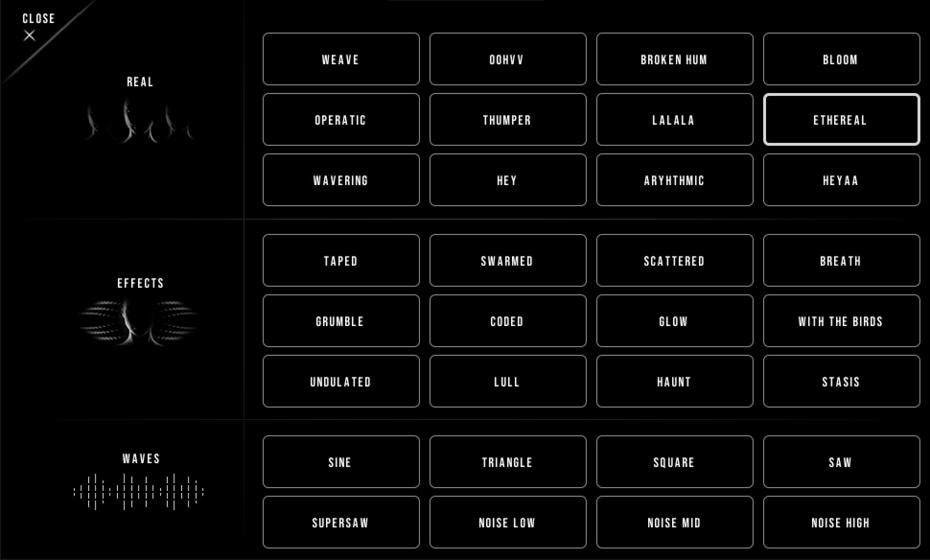Select NOISE HIGH wave type
The image size is (930, 560).
(840, 522)
